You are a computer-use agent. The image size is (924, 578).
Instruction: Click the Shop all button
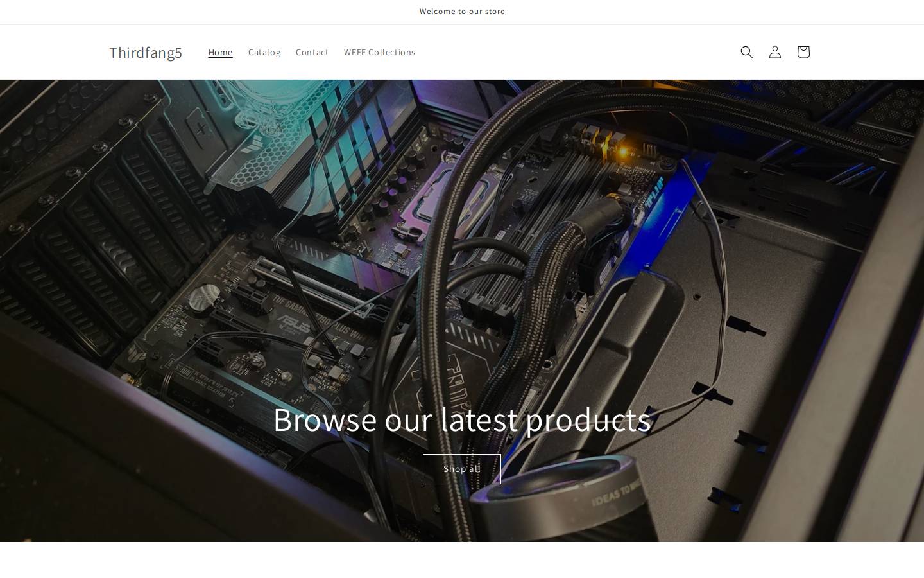tap(462, 469)
